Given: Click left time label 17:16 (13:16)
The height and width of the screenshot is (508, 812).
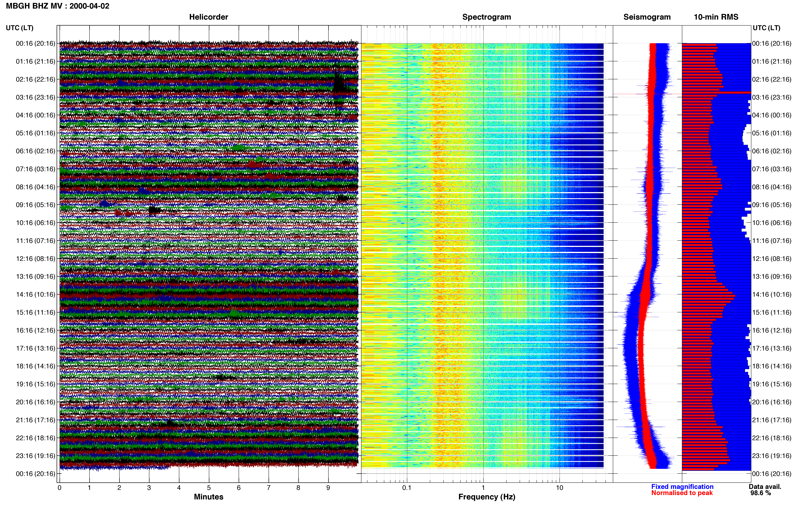Looking at the screenshot, I should 36,348.
